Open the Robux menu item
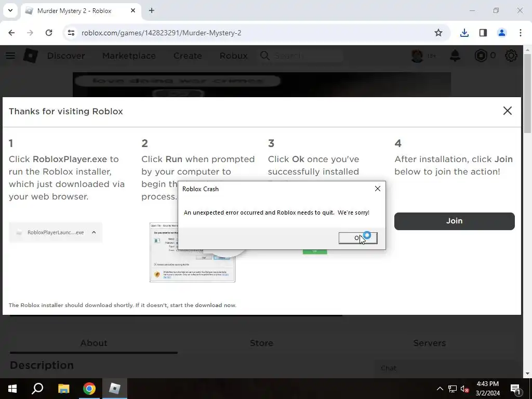532x399 pixels. (x=233, y=56)
